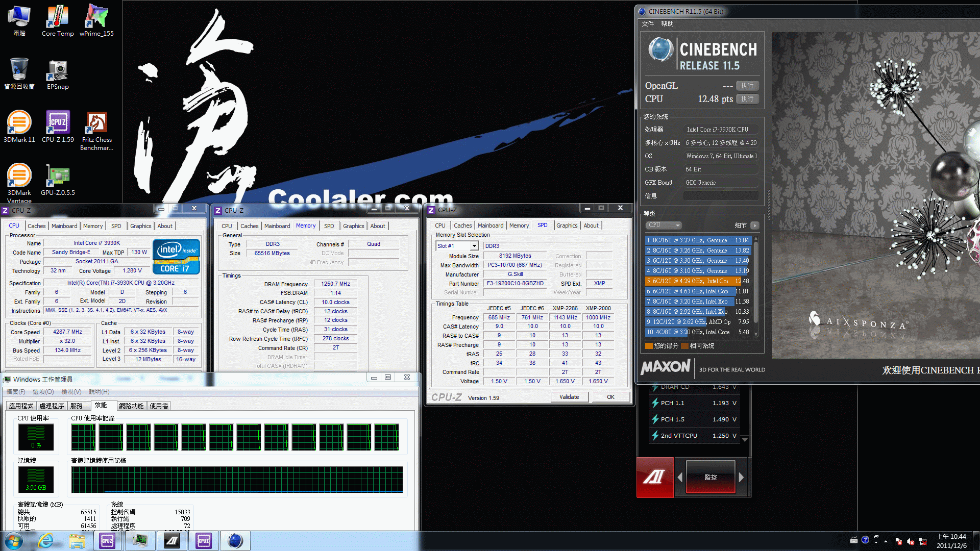980x551 pixels.
Task: Click the Info field in Cinebench system panel
Action: click(721, 196)
